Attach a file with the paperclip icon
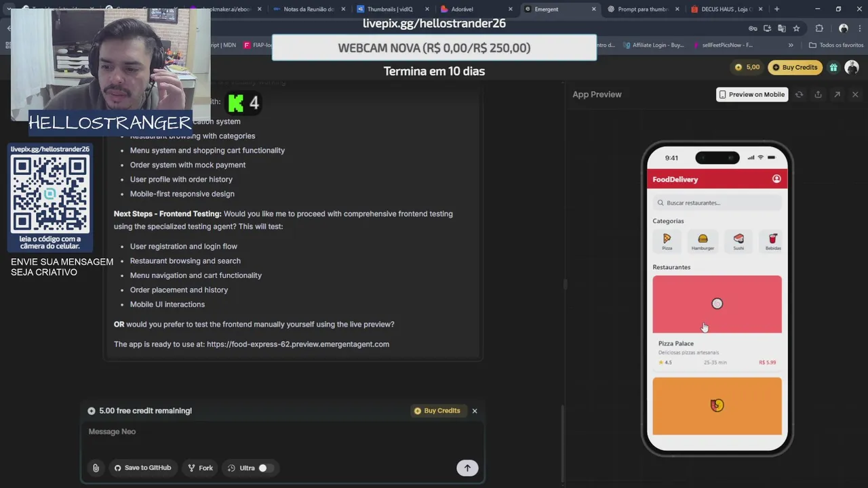 (x=96, y=468)
